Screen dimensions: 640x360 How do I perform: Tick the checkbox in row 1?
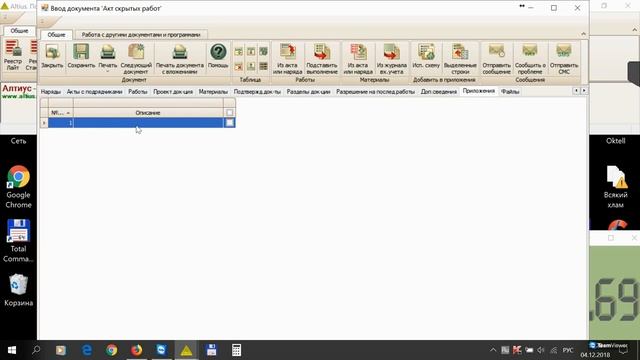pyautogui.click(x=229, y=122)
